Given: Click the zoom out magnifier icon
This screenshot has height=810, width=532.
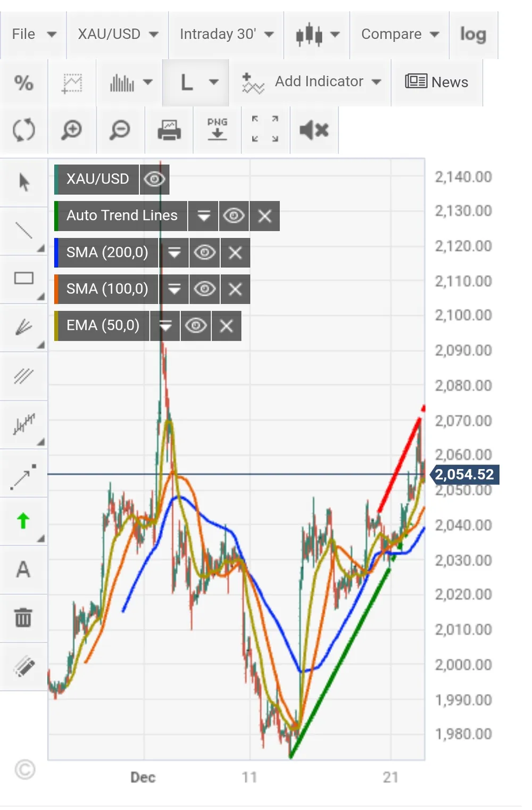Looking at the screenshot, I should [120, 130].
